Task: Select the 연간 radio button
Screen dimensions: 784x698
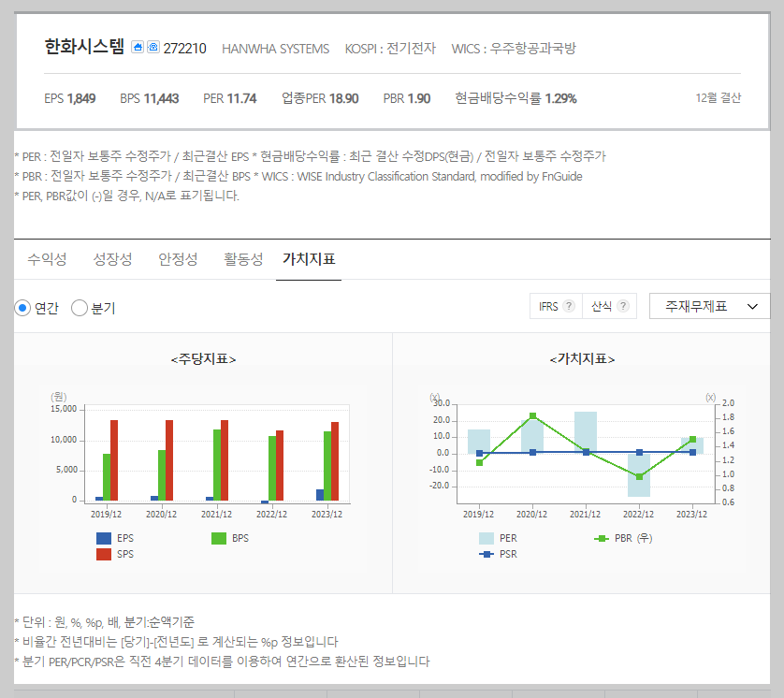Action: click(22, 308)
